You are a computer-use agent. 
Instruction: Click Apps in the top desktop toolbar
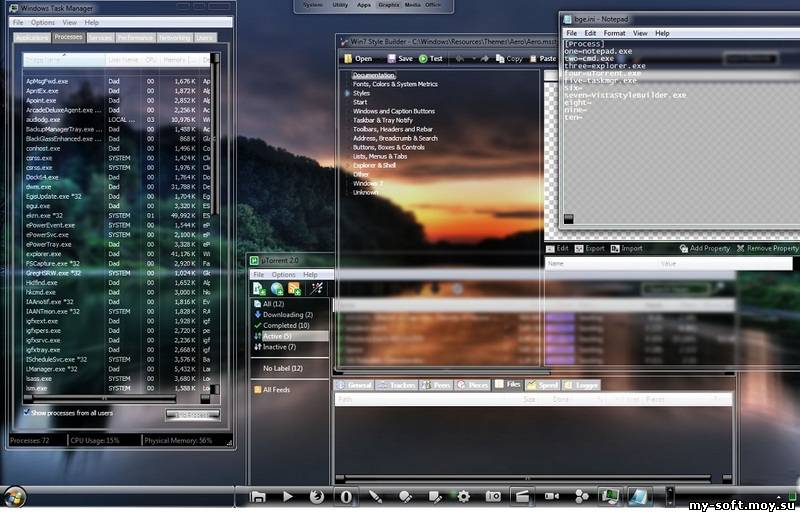coord(364,5)
